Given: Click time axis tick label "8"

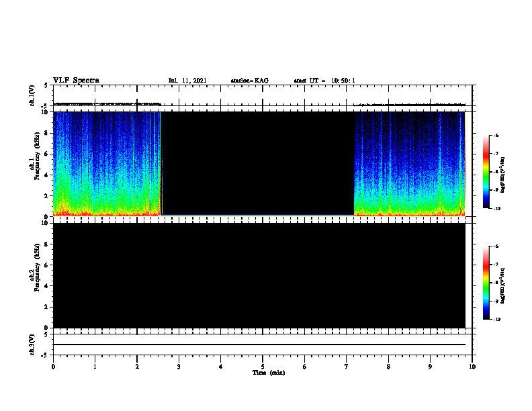Looking at the screenshot, I should coord(388,367).
